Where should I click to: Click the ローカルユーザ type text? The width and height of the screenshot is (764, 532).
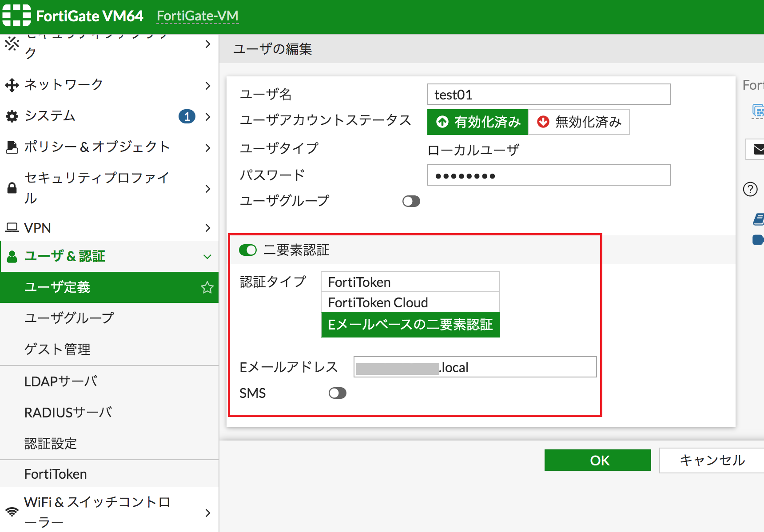473,150
